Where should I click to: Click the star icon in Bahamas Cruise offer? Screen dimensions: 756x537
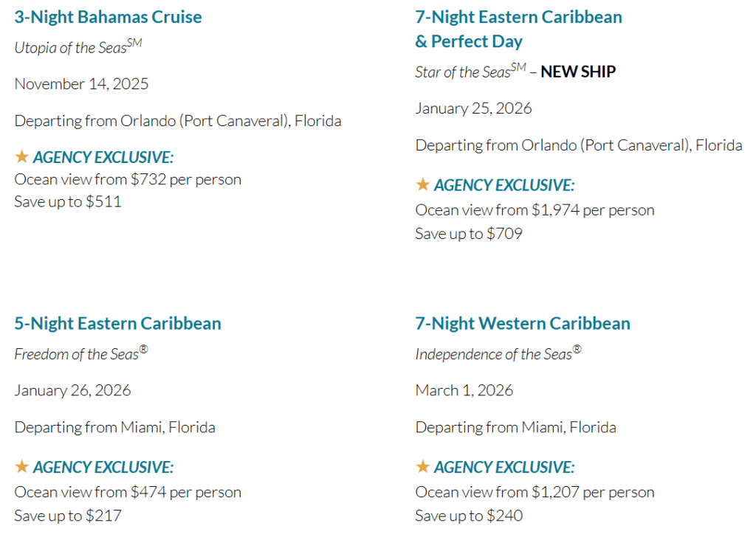[21, 156]
